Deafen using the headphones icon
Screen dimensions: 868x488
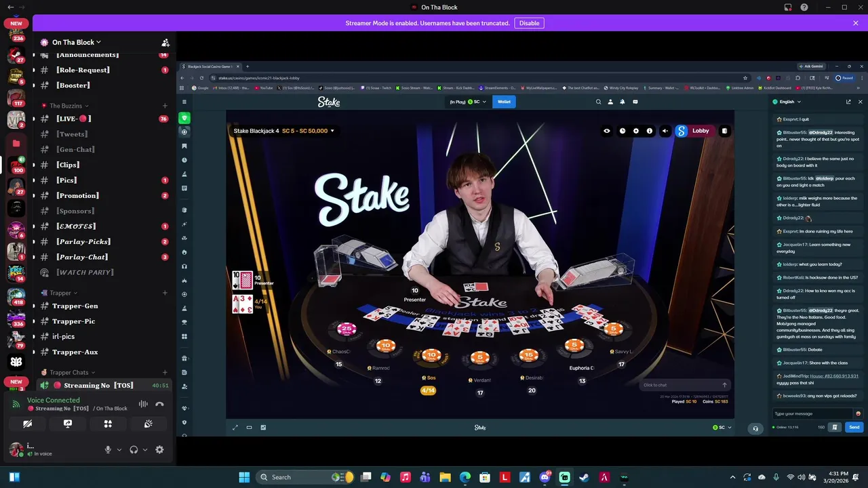tap(134, 449)
